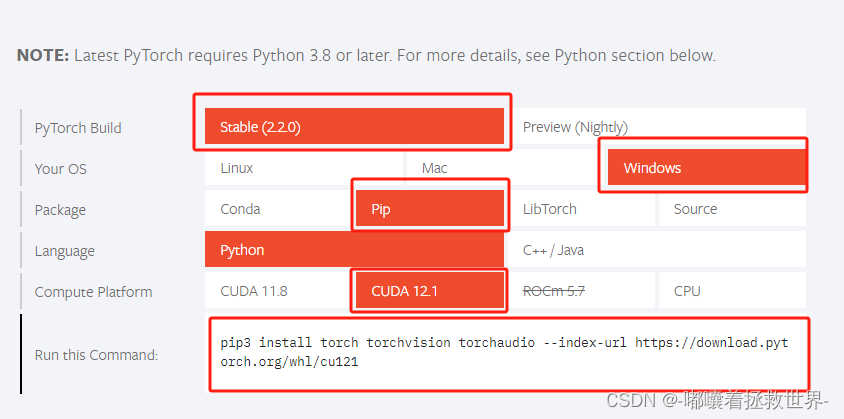
Task: Click the Run this Command label
Action: coord(96,354)
